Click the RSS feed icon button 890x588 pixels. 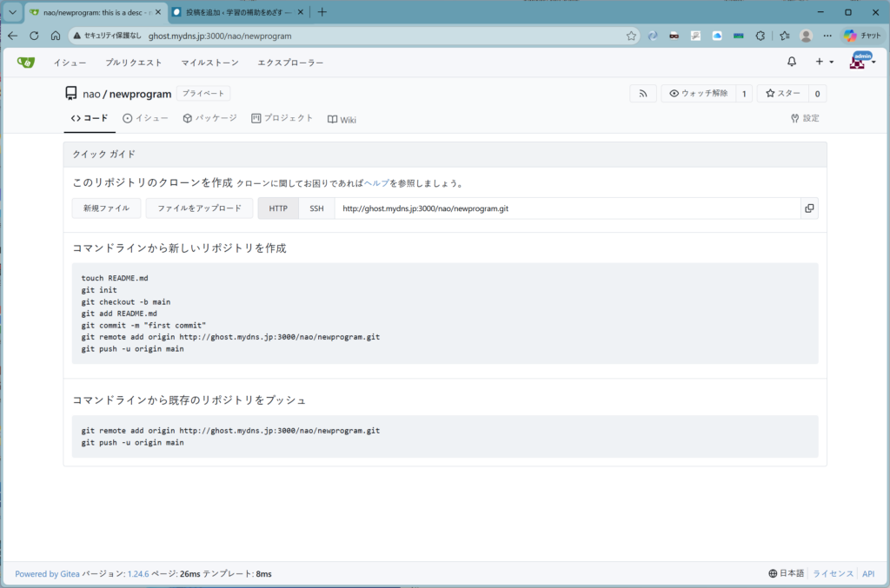pyautogui.click(x=643, y=94)
